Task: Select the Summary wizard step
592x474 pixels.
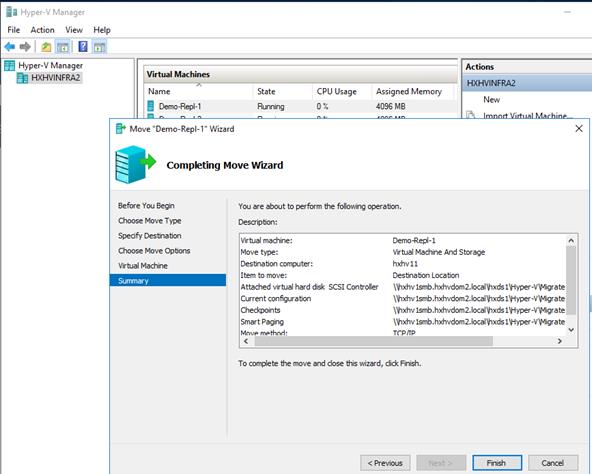Action: (168, 280)
